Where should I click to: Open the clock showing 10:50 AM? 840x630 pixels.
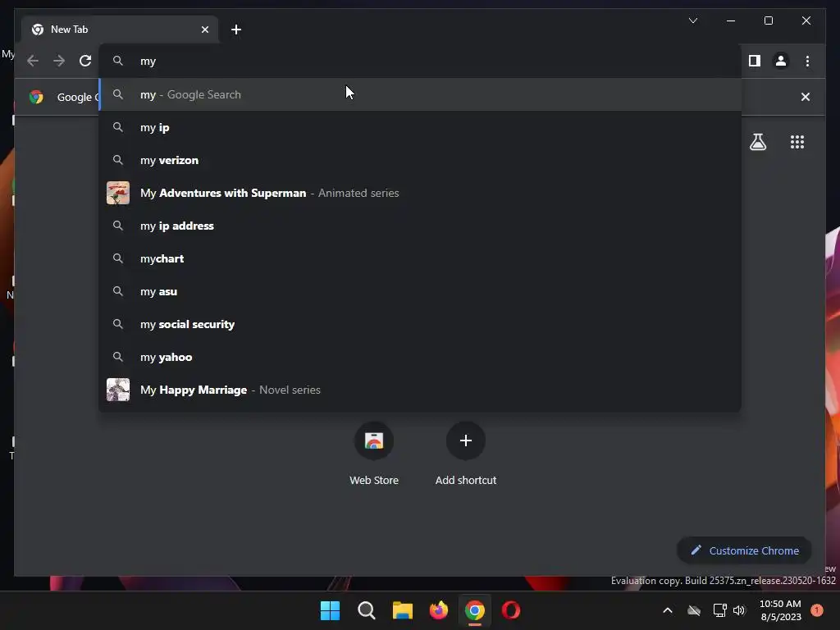(x=780, y=610)
